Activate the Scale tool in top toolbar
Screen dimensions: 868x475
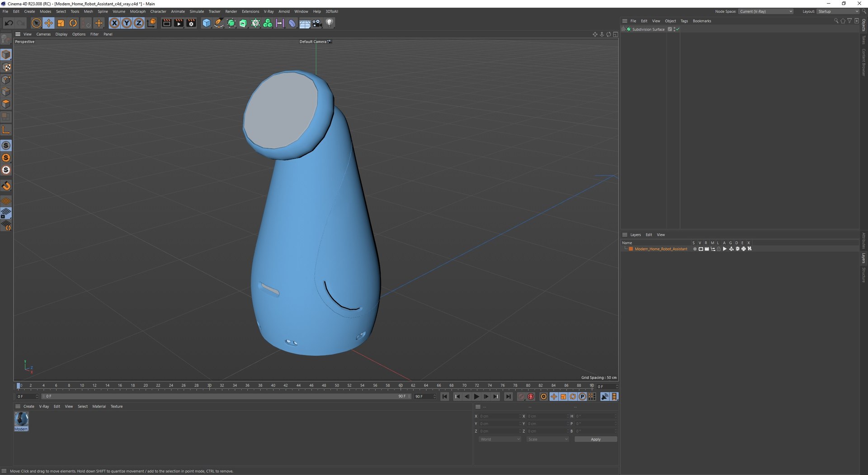(61, 23)
